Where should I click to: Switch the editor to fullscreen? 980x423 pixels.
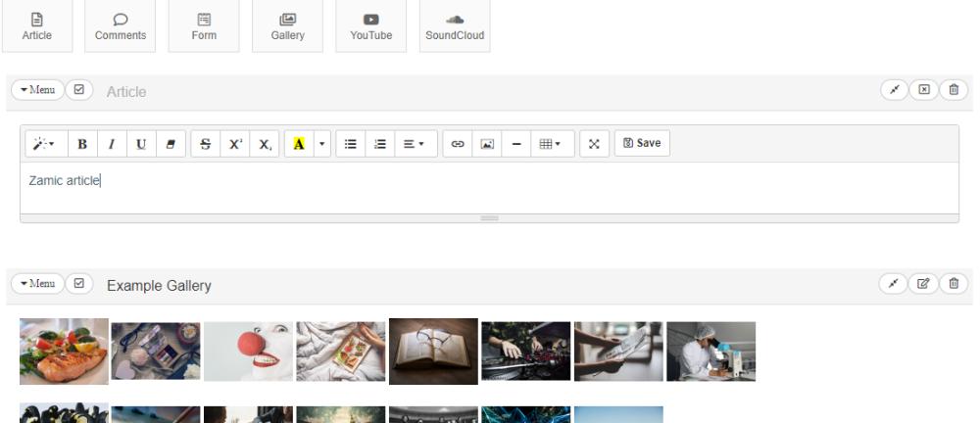tap(595, 144)
